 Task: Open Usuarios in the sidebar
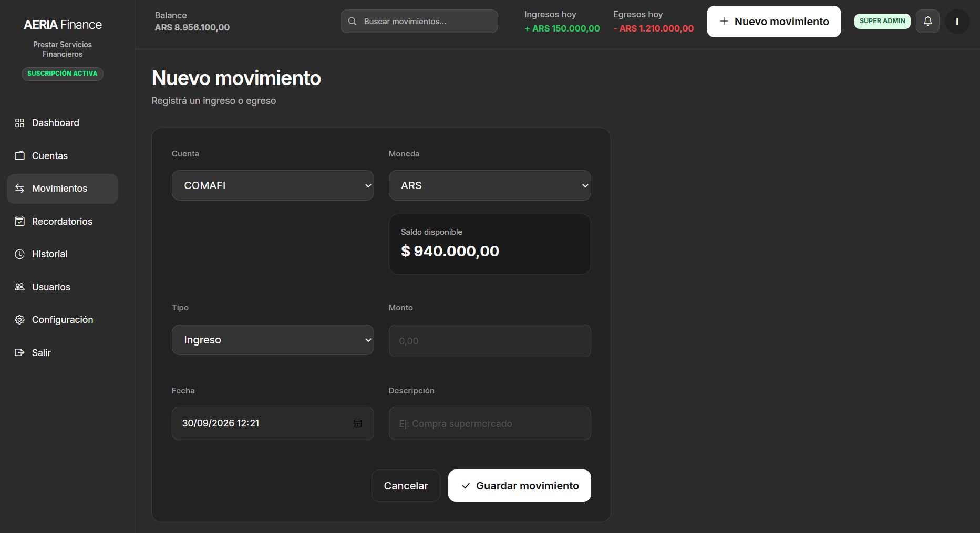tap(63, 287)
